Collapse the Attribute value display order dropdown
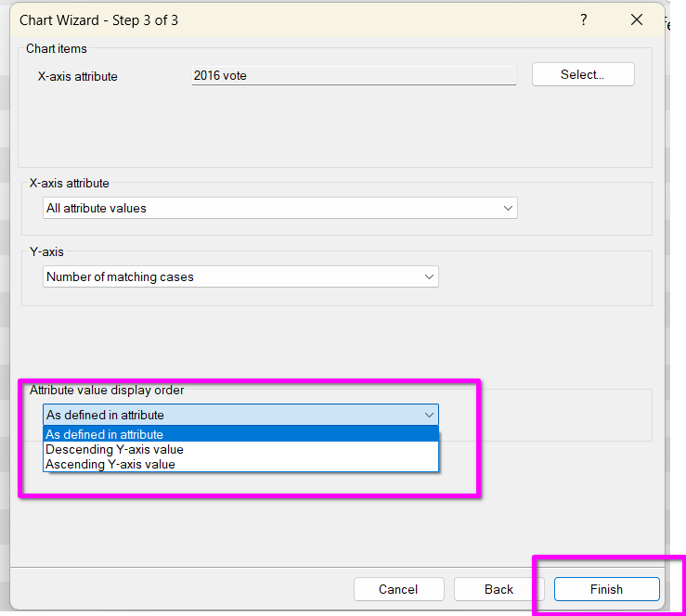The width and height of the screenshot is (686, 616). (239, 415)
